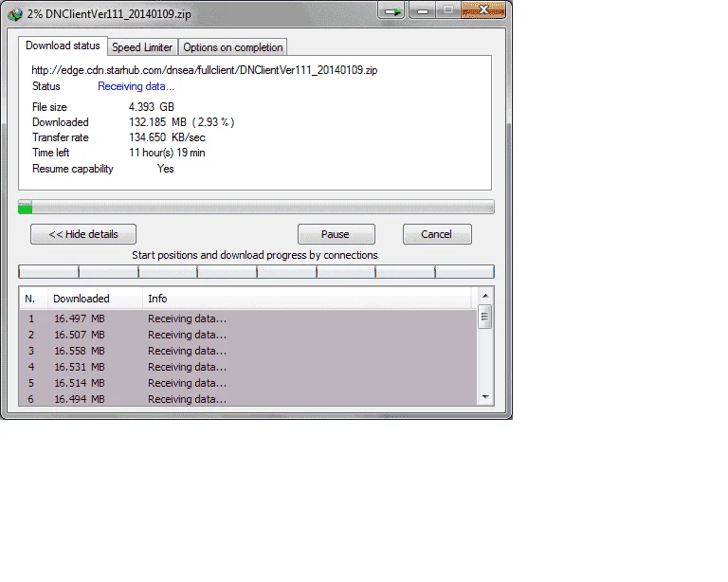Switch to the Download status tab
This screenshot has height=582, width=728.
point(63,45)
